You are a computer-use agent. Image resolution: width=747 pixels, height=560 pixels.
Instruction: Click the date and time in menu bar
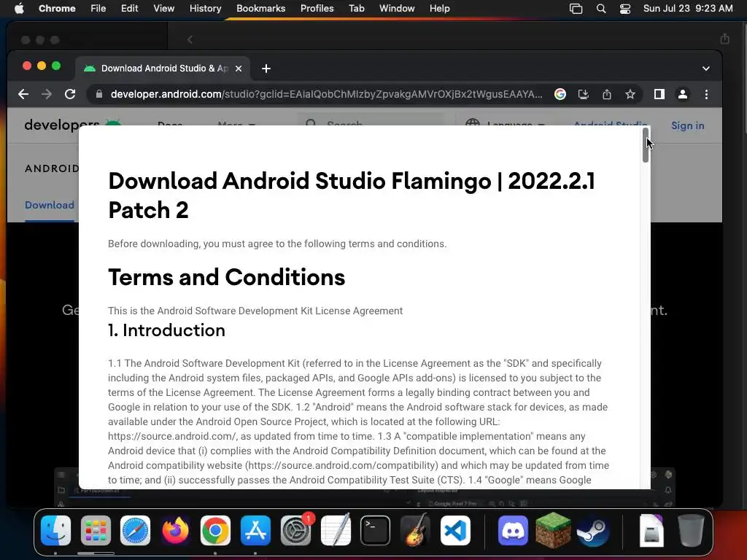pos(688,9)
